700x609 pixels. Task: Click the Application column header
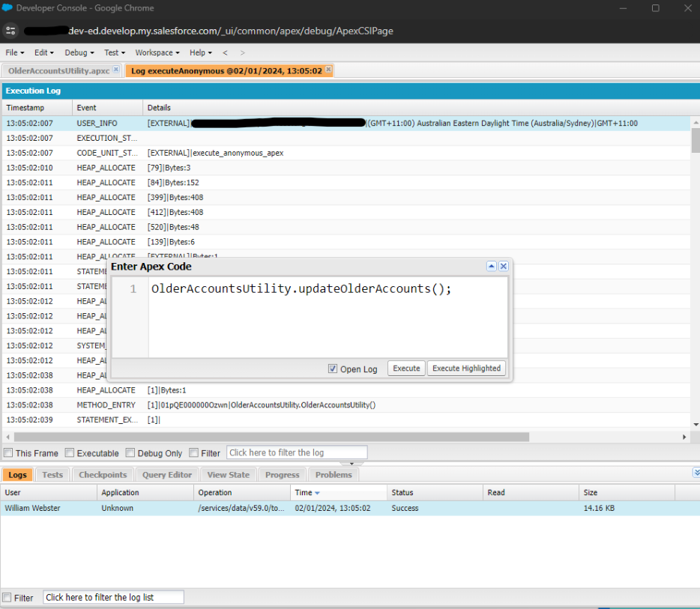point(145,493)
